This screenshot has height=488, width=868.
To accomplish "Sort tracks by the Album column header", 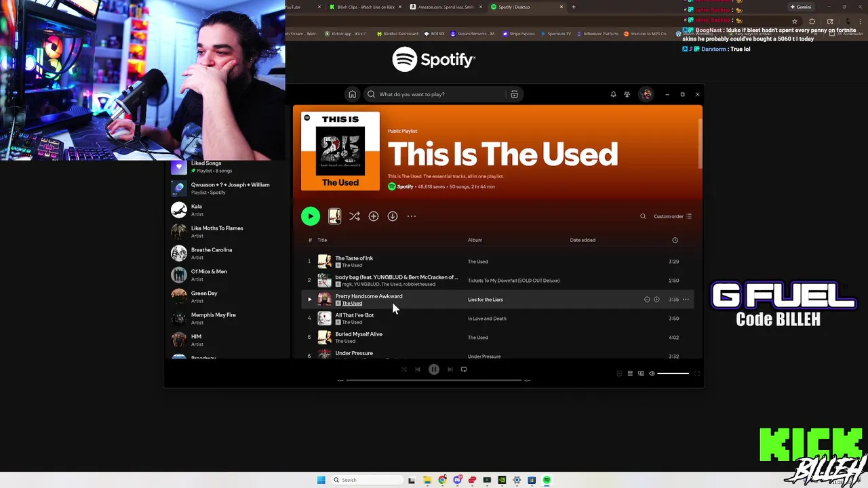I will (475, 240).
